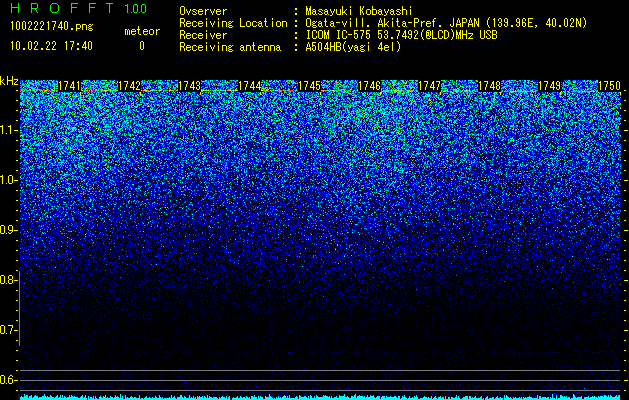Click the meteor count value 0
The width and height of the screenshot is (629, 400).
142,46
